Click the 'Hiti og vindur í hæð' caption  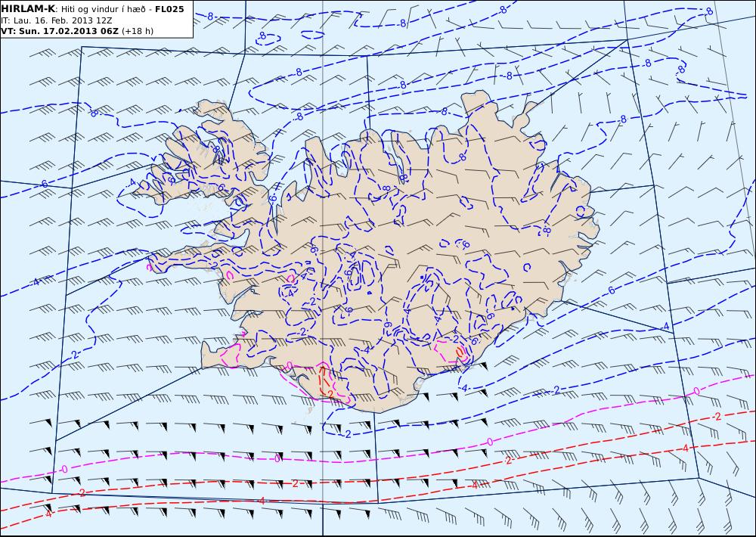point(103,9)
